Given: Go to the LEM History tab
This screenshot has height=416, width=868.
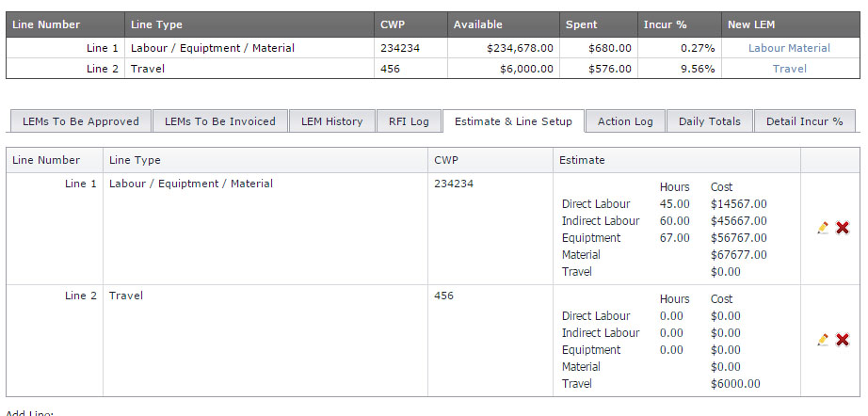Looking at the screenshot, I should pyautogui.click(x=331, y=121).
